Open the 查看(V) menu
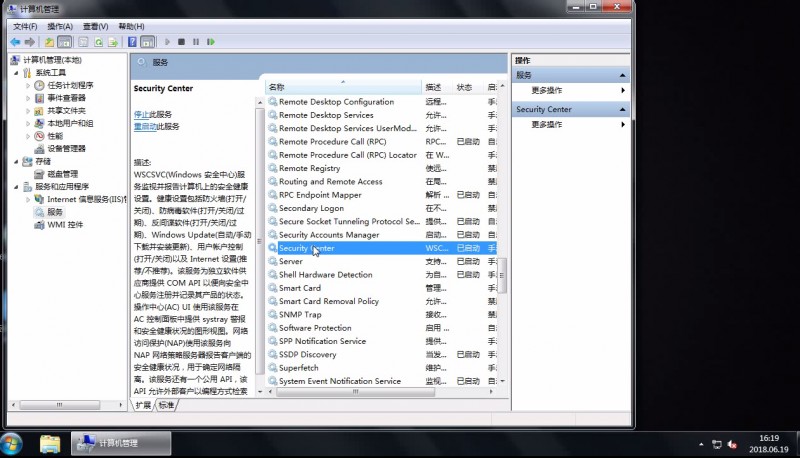This screenshot has height=458, width=800. (x=95, y=26)
